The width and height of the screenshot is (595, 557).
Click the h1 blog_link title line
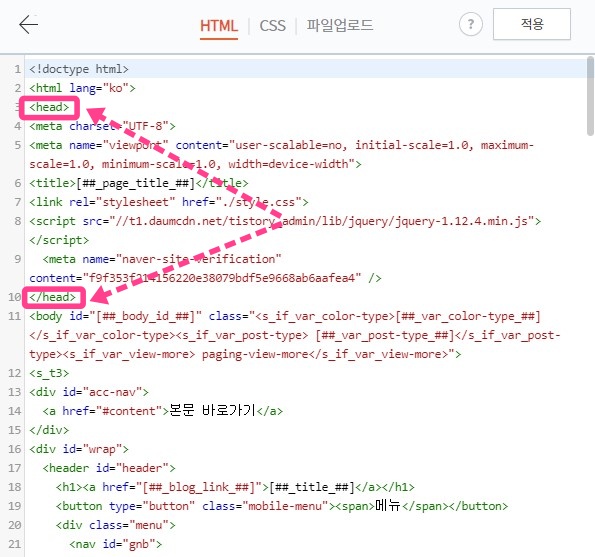(x=235, y=487)
